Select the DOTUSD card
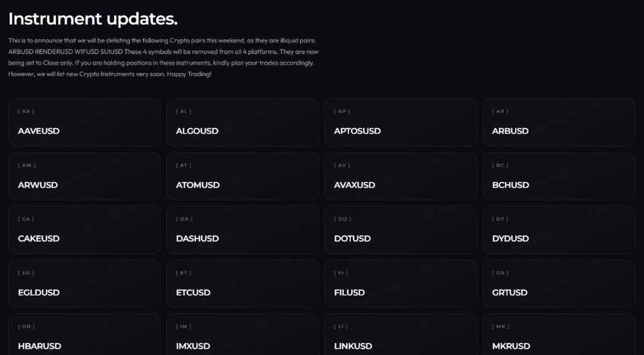The height and width of the screenshot is (355, 644). (x=400, y=230)
